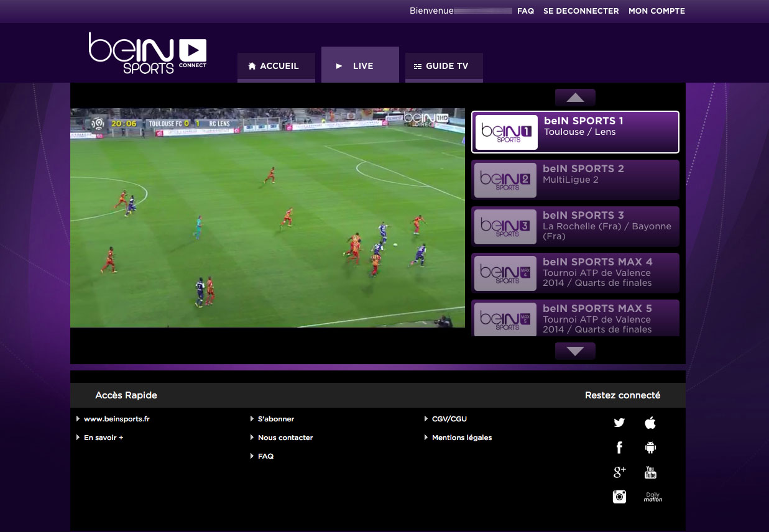Open the Twitter icon in footer
The width and height of the screenshot is (769, 532).
[619, 423]
